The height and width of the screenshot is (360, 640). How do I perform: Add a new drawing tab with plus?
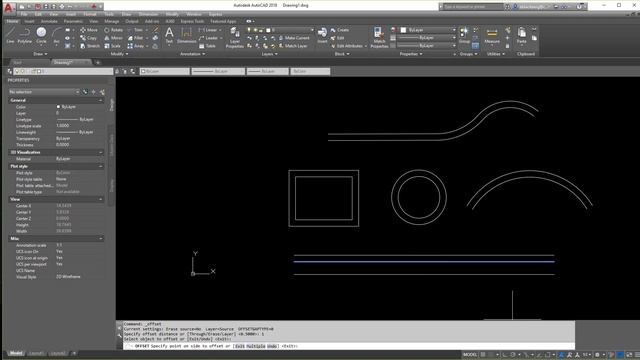pyautogui.click(x=98, y=62)
